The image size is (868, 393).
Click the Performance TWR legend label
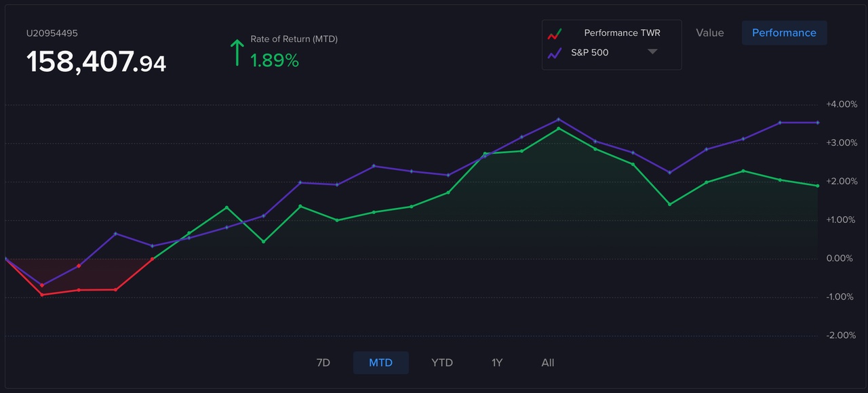[622, 33]
